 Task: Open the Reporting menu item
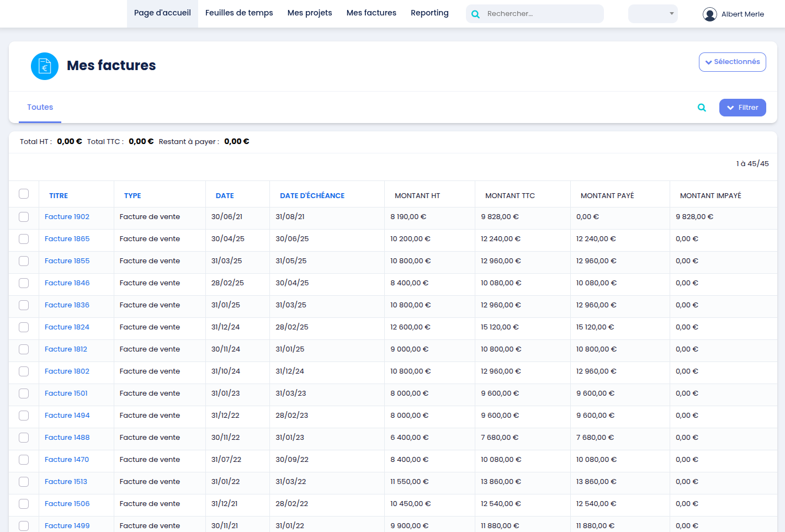(429, 13)
